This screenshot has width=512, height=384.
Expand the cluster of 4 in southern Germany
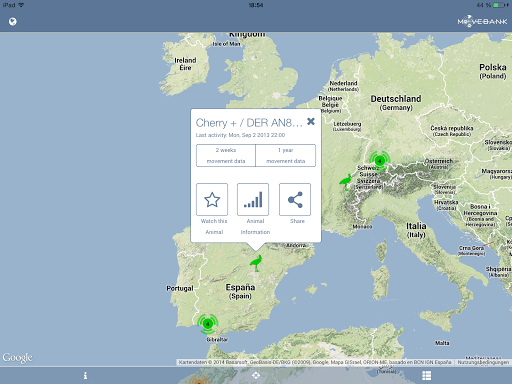[379, 161]
